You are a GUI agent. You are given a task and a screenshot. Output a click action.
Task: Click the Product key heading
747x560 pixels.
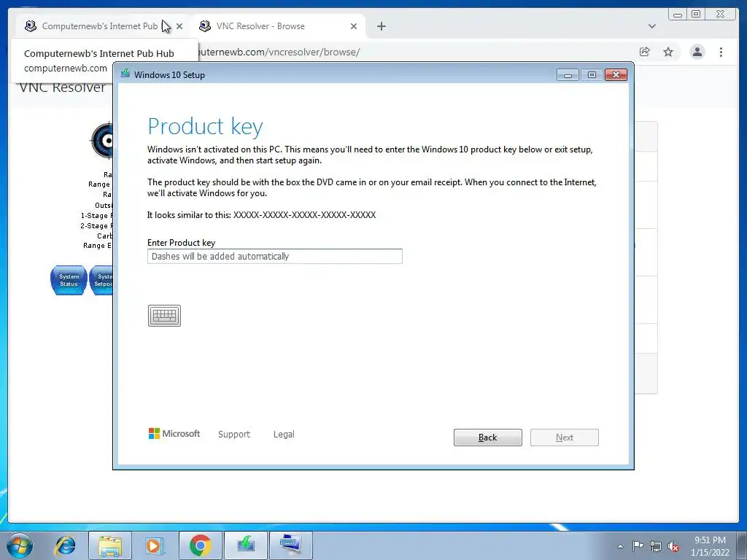pyautogui.click(x=205, y=127)
